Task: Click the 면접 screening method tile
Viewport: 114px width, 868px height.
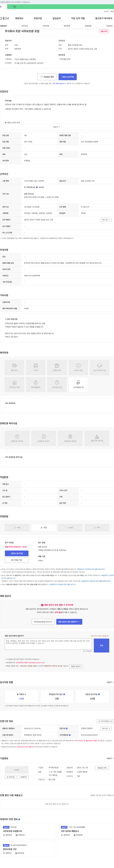Action: point(44,528)
